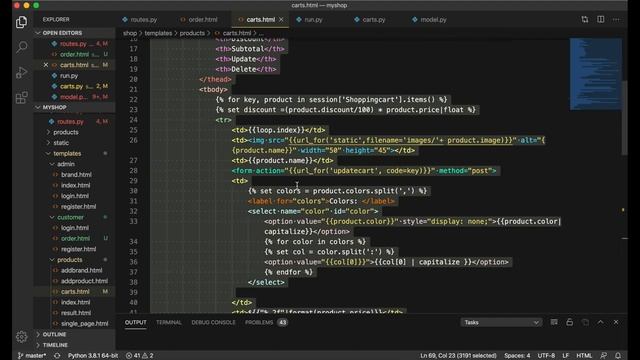Open the Terminal panel tab

coord(169,322)
